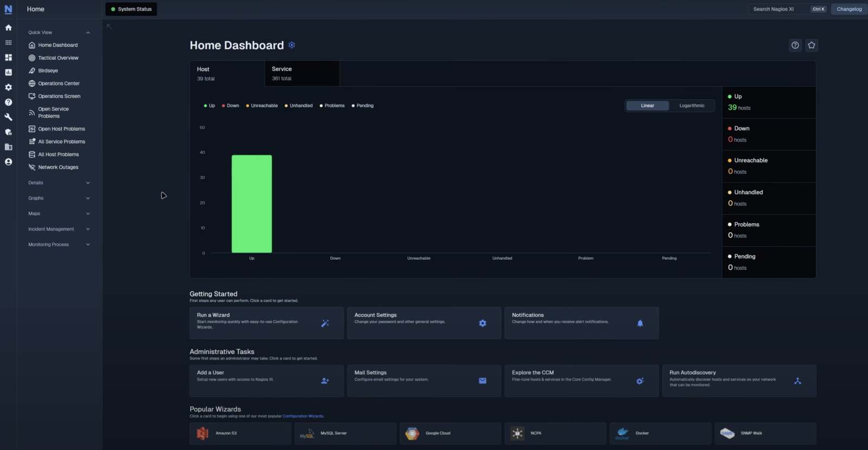Open the Home icon in left rail
Image resolution: width=868 pixels, height=450 pixels.
click(x=8, y=28)
